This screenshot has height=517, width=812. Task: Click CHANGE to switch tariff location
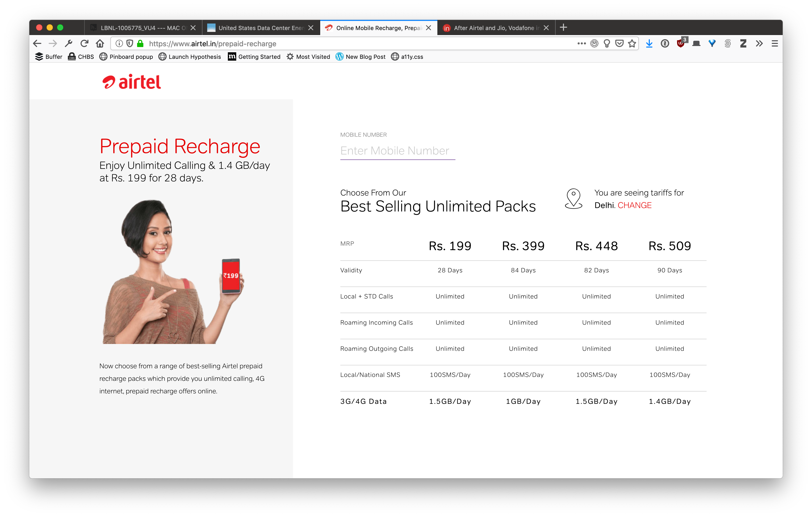[635, 205]
